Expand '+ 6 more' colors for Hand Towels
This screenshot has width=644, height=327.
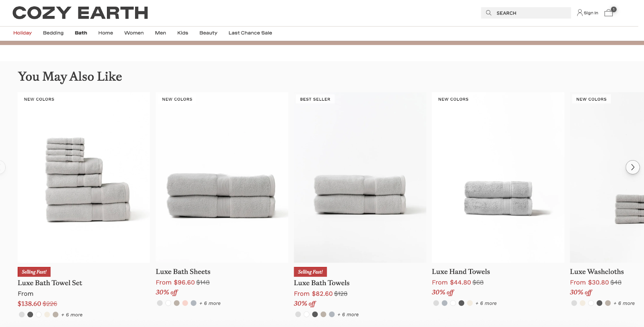tap(486, 303)
